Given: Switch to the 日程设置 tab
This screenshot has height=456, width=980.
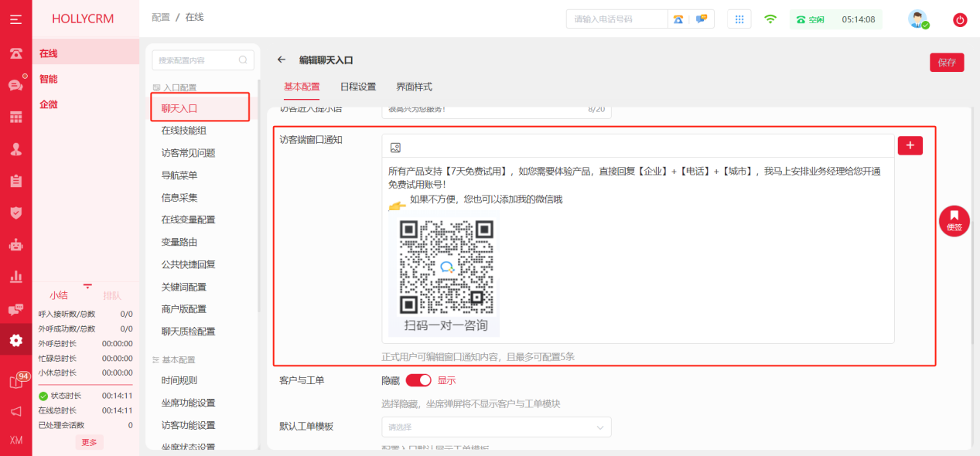Looking at the screenshot, I should coord(358,87).
